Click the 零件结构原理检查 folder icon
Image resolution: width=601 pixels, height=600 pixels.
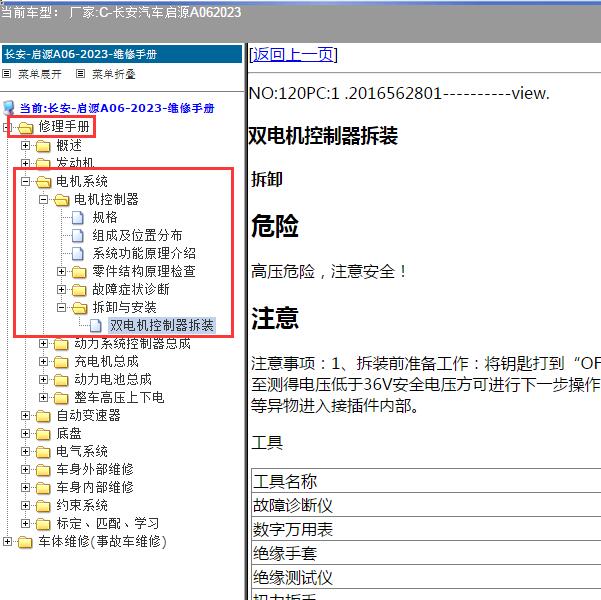tap(79, 272)
